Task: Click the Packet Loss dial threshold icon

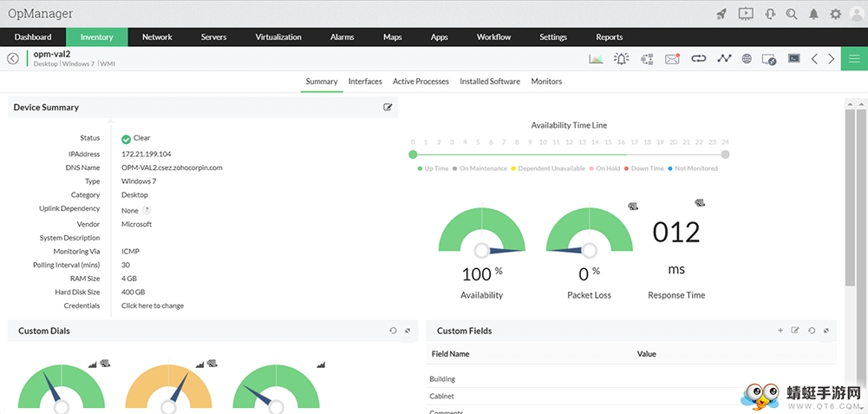Action: pos(633,207)
